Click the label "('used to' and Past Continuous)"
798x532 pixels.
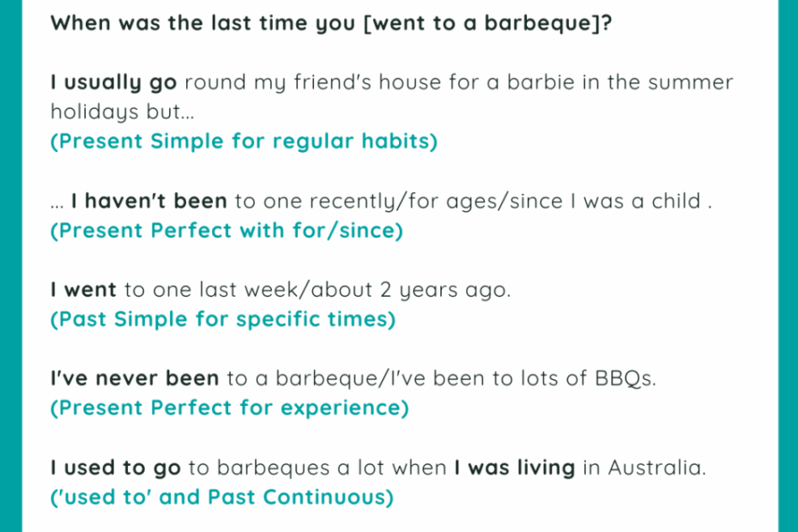(222, 498)
